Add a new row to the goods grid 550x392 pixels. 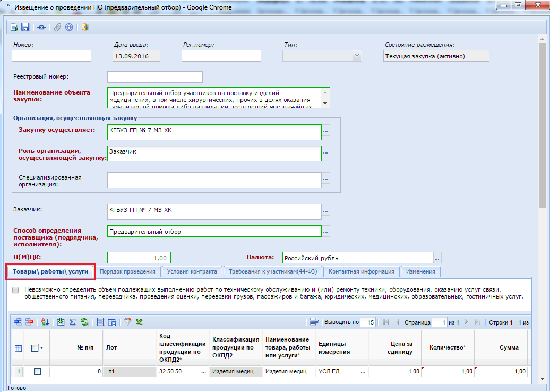point(18,322)
